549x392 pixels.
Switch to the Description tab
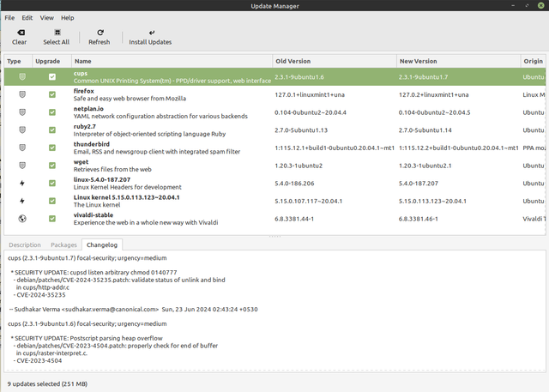tap(25, 245)
